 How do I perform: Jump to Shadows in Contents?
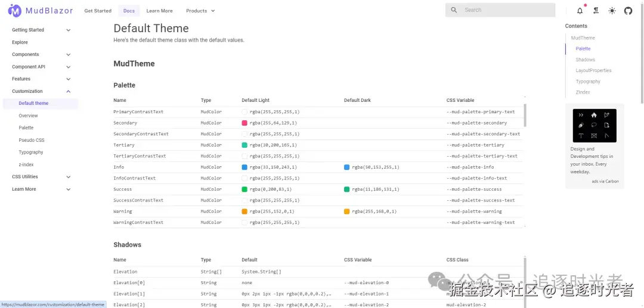[585, 60]
